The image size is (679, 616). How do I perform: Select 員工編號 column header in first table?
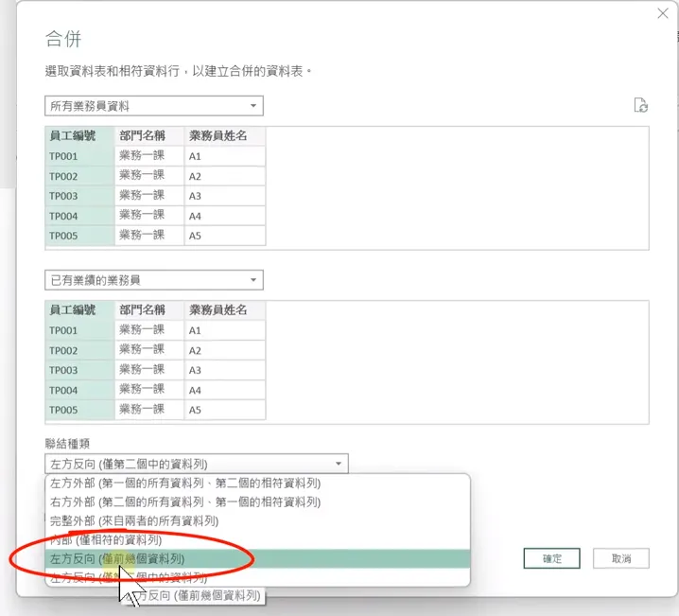pyautogui.click(x=79, y=136)
